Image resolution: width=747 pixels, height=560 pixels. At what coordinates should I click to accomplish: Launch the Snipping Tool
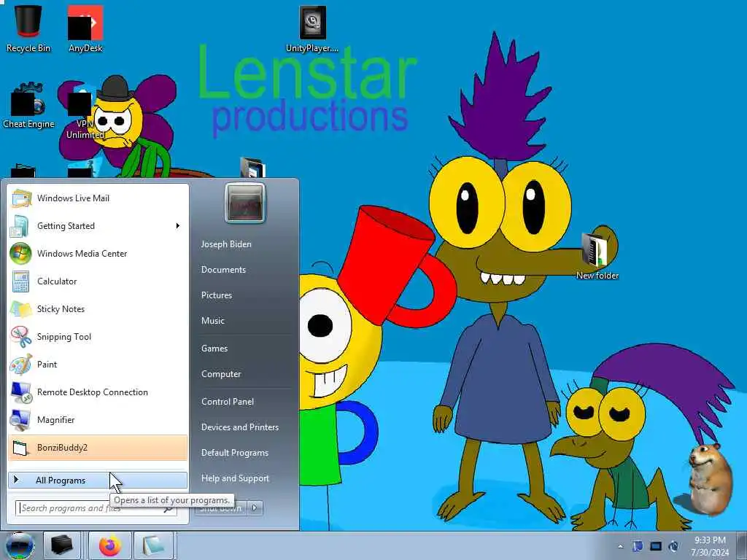(x=98, y=337)
